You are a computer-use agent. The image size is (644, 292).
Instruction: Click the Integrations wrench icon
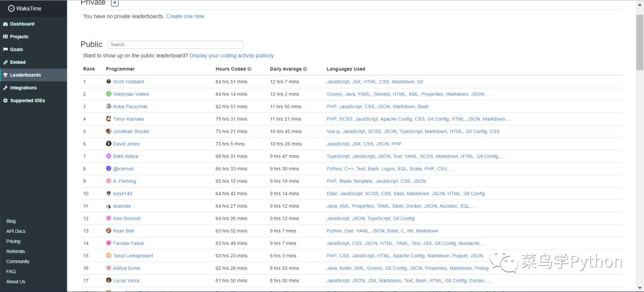tap(5, 88)
